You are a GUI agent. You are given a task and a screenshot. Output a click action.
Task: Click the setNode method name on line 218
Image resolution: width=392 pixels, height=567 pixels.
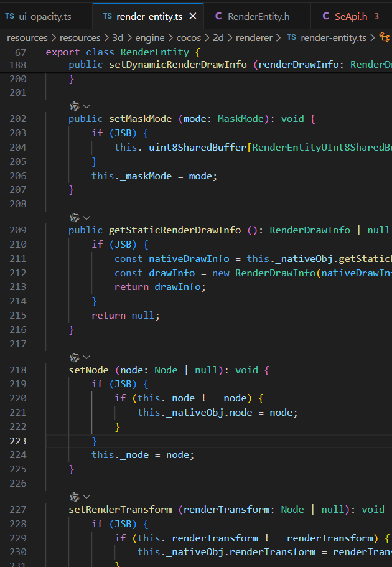[88, 370]
